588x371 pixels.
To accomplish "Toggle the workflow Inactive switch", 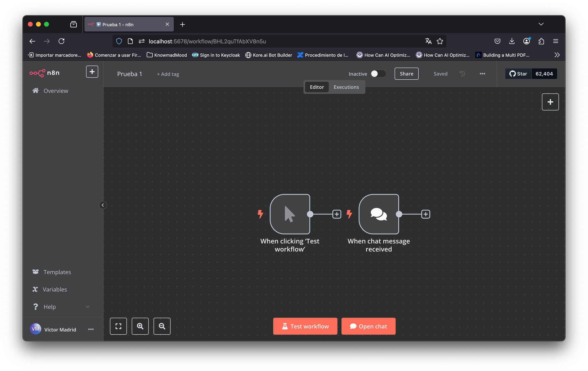I will (x=378, y=74).
